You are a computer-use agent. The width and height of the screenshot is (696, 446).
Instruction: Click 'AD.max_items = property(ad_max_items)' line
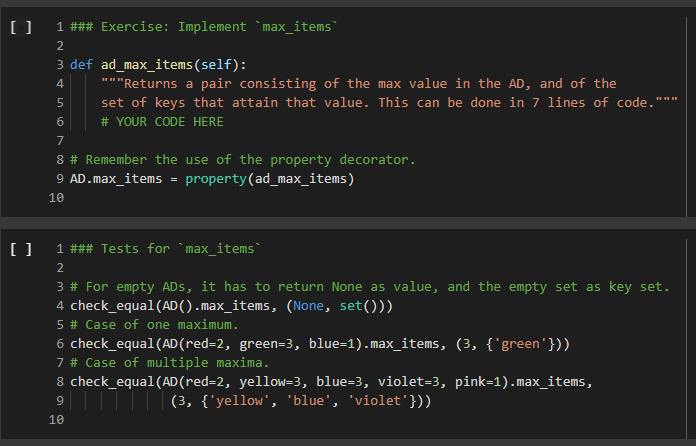click(x=212, y=179)
